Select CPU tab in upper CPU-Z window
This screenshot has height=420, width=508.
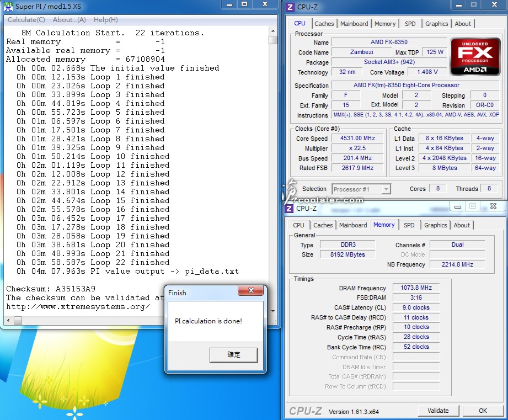300,23
